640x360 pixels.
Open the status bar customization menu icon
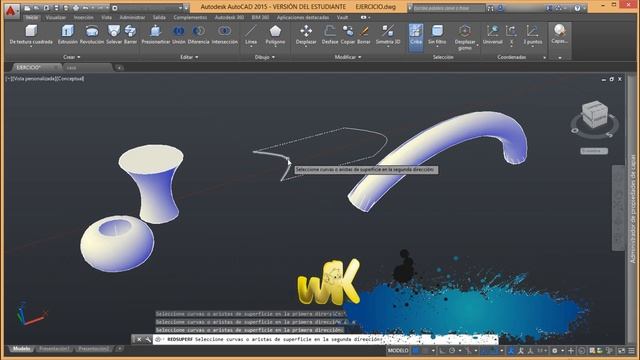click(631, 351)
